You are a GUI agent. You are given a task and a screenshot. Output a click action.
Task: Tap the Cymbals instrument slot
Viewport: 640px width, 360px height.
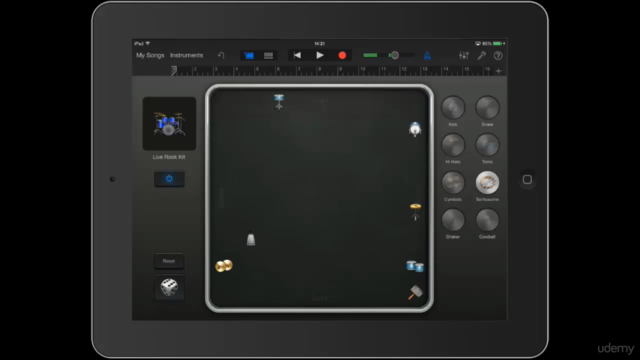(x=453, y=182)
